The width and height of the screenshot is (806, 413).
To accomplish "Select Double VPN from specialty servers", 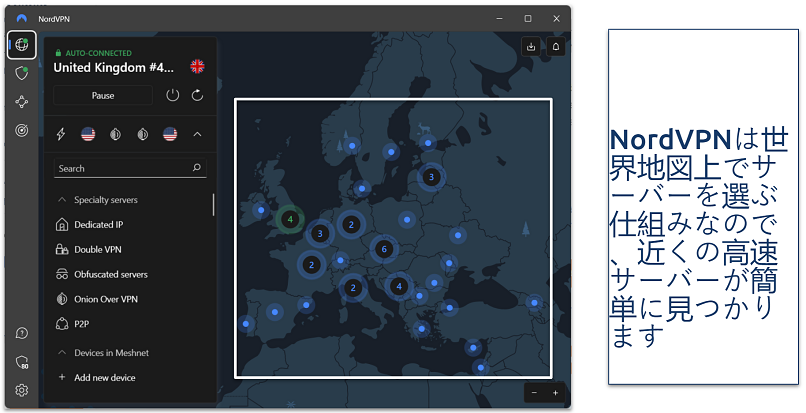I will 98,249.
